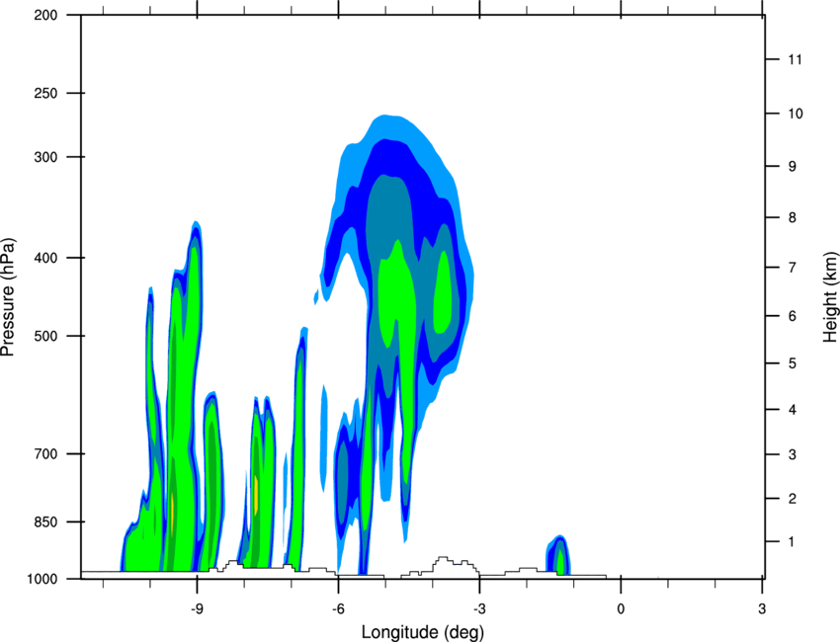Click the -3 longitude tick label
Screen dimensions: 840x642
479,609
